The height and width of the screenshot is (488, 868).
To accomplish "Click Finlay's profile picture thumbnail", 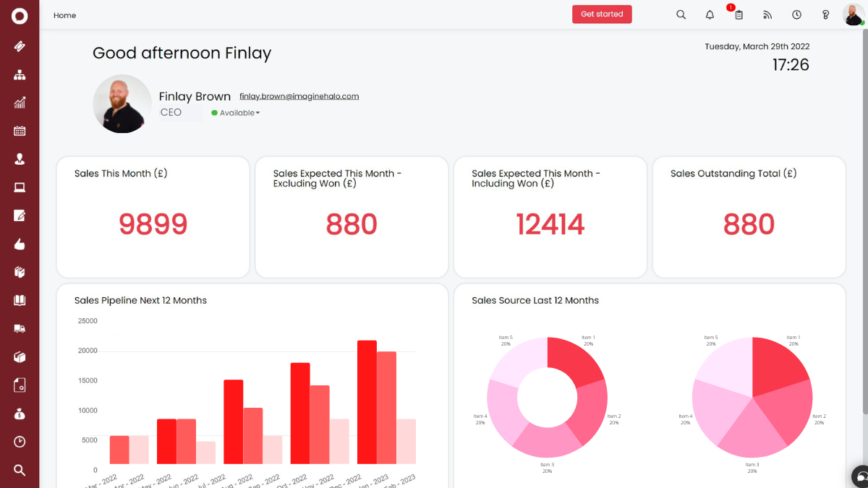I will [x=122, y=103].
